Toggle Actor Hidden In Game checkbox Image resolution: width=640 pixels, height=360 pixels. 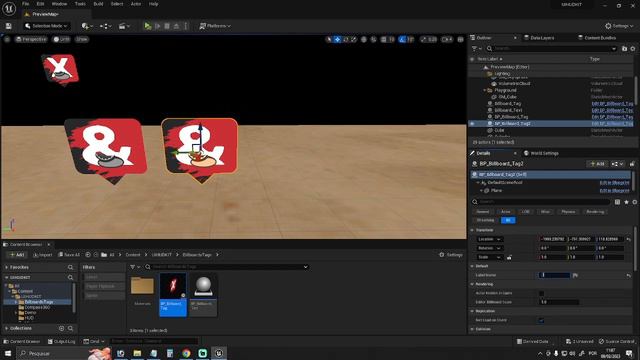click(x=541, y=293)
